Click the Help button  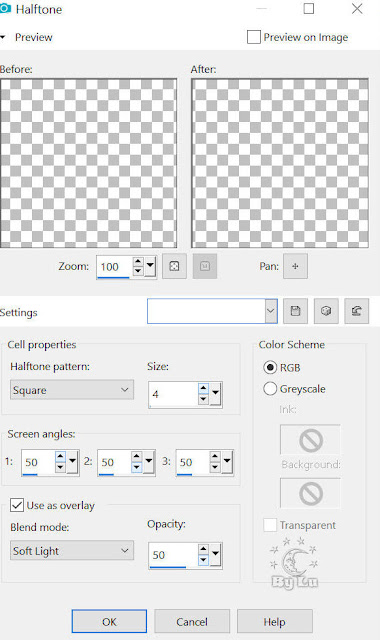pos(275,622)
